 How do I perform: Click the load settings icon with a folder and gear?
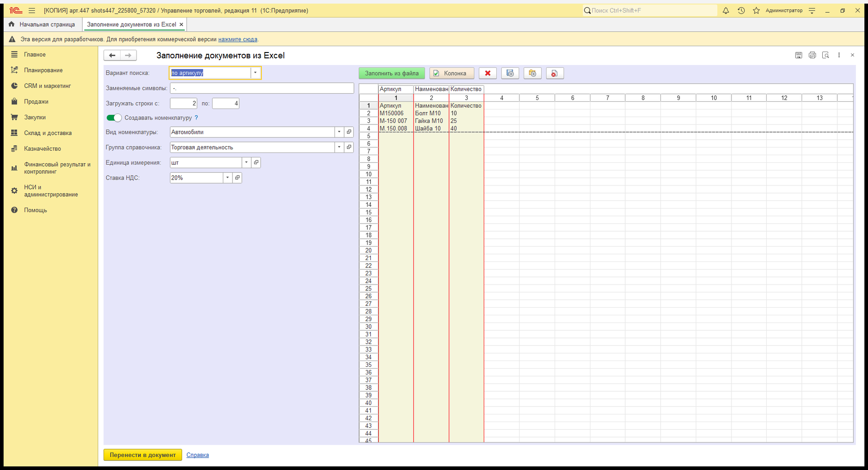(532, 73)
